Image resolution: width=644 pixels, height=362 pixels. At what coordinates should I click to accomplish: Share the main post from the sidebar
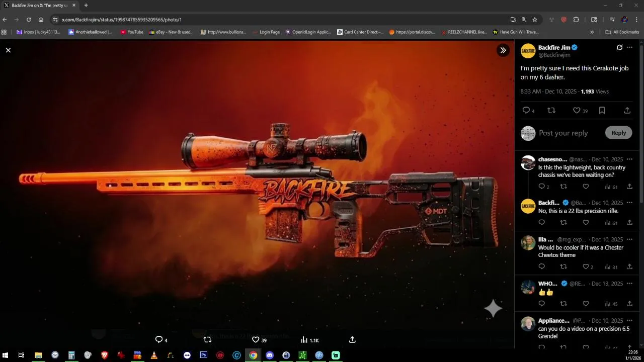point(627,110)
